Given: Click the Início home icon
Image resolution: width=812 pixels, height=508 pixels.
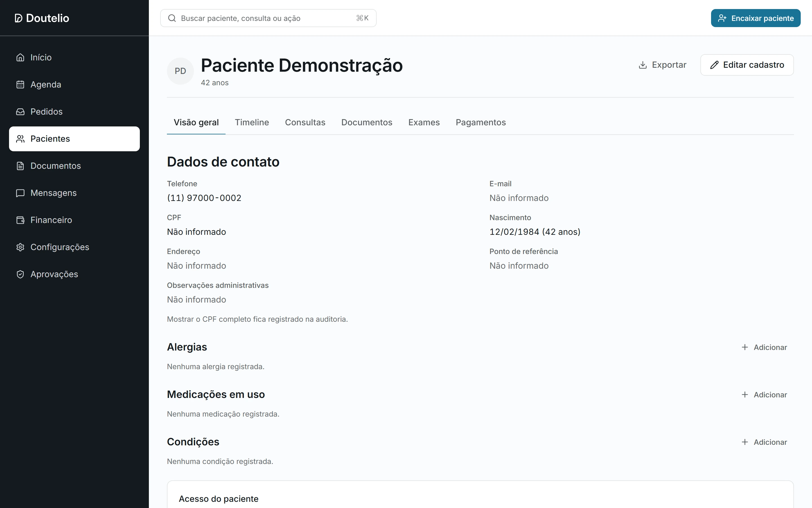Looking at the screenshot, I should (x=21, y=58).
